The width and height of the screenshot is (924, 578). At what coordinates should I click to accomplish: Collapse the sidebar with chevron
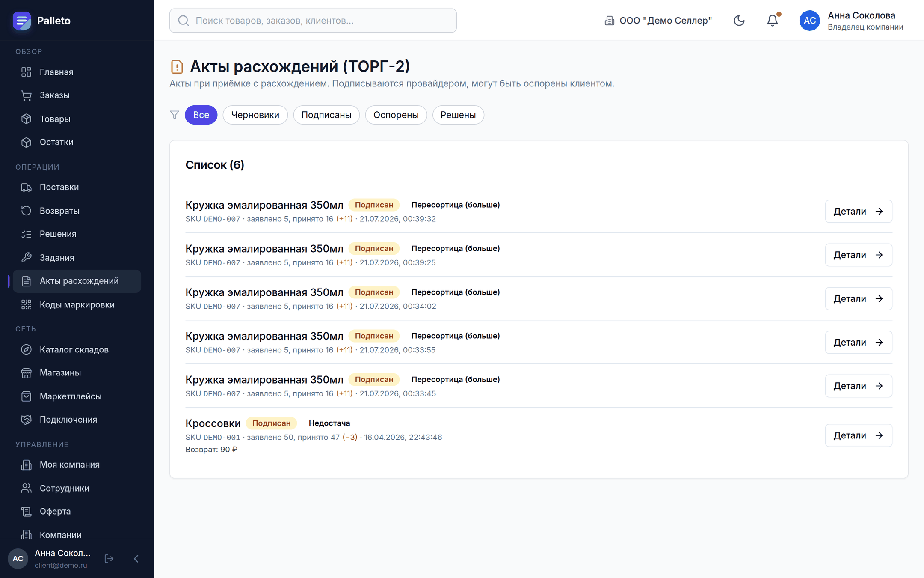(136, 559)
